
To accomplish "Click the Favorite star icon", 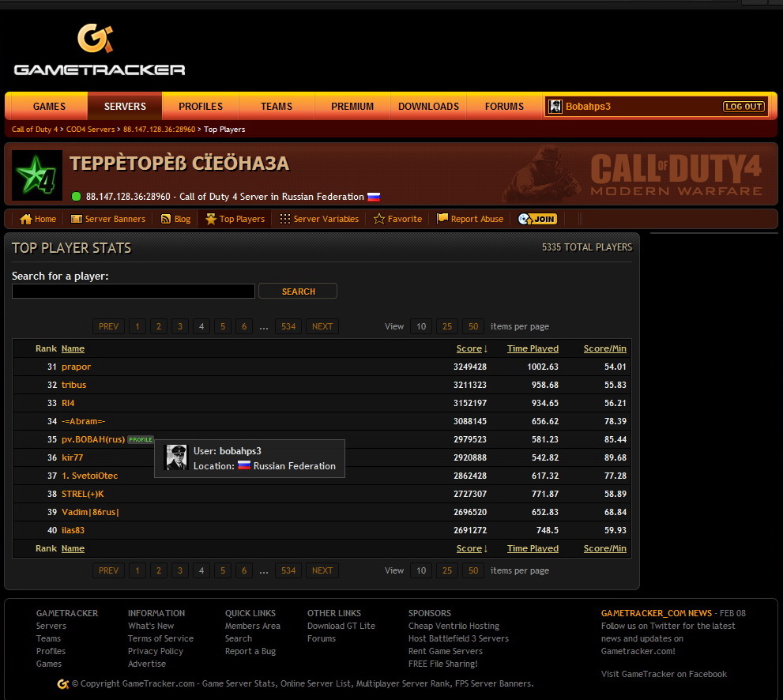I will 379,219.
